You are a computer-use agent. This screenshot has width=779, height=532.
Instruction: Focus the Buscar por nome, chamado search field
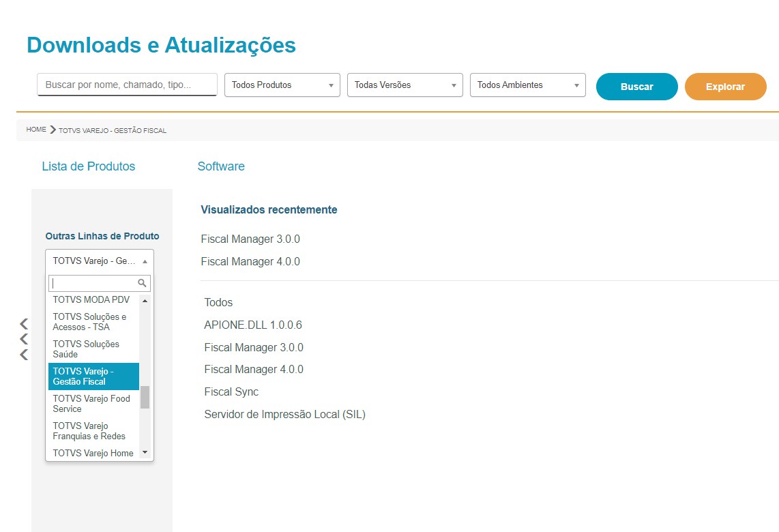(x=127, y=85)
